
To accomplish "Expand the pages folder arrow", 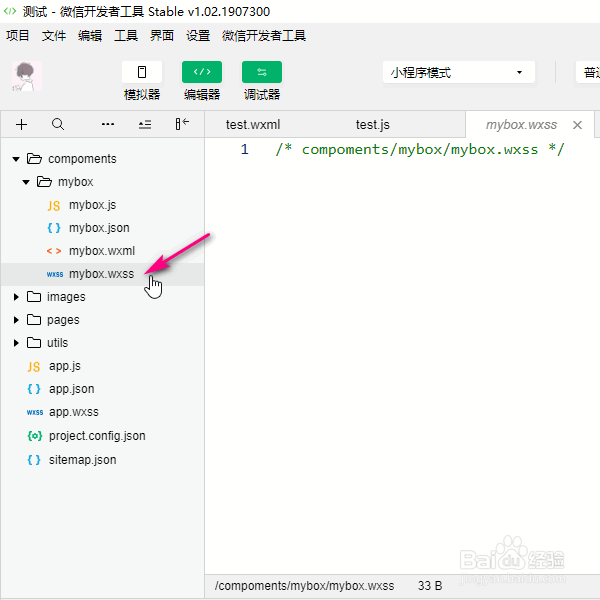I will [16, 320].
